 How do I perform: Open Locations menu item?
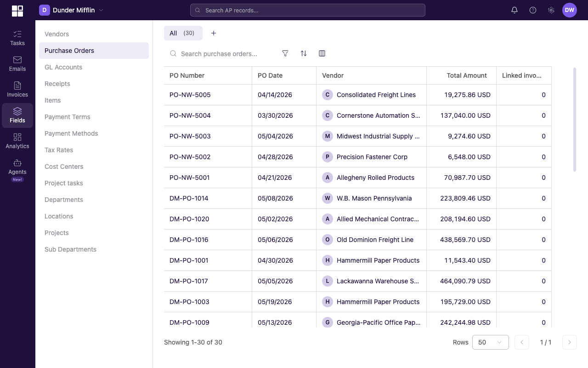coord(94,216)
